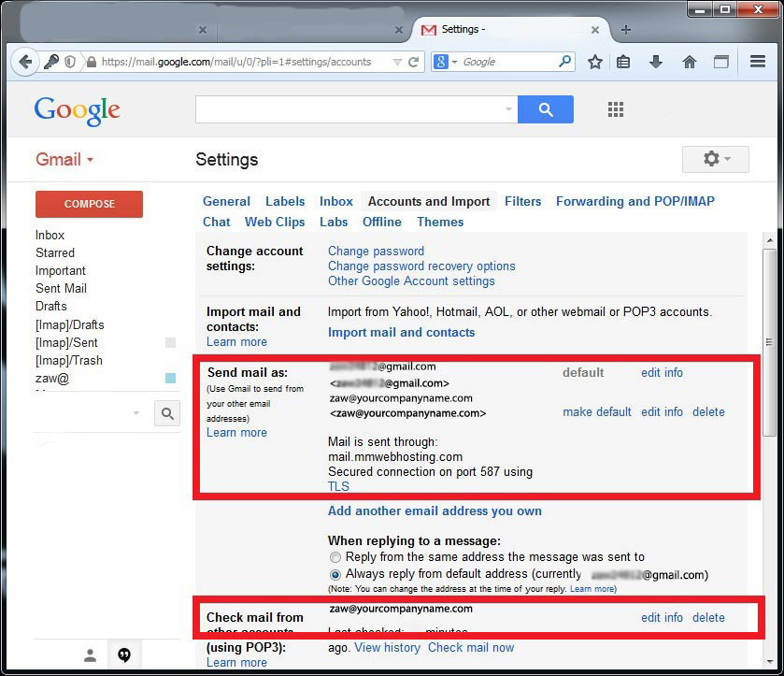This screenshot has width=784, height=676.
Task: Open the Sent Mail folder
Action: coord(61,288)
